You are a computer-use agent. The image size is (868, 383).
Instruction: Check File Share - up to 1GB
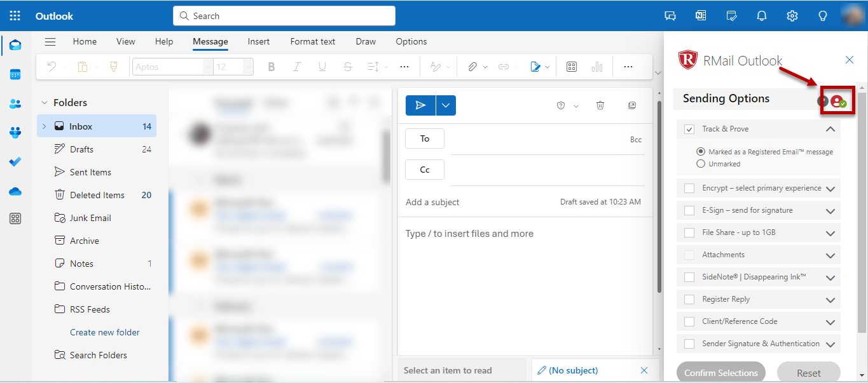tap(689, 232)
